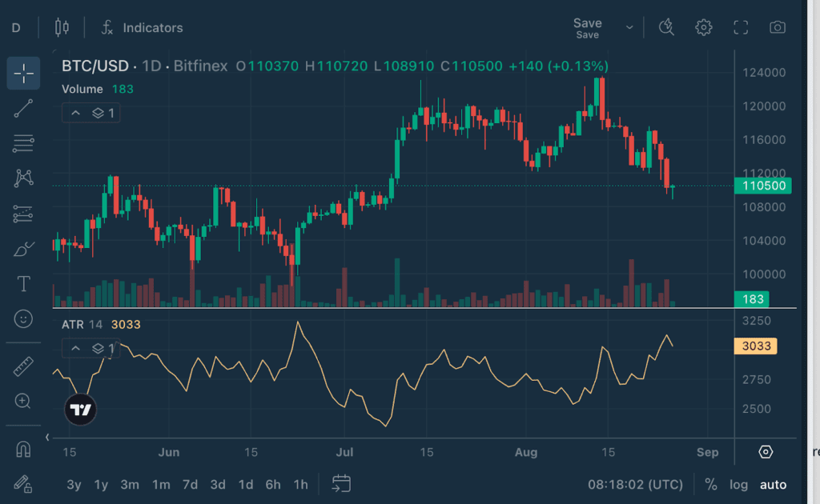Toggle logarithmic scale with log
820x504 pixels.
coord(738,484)
